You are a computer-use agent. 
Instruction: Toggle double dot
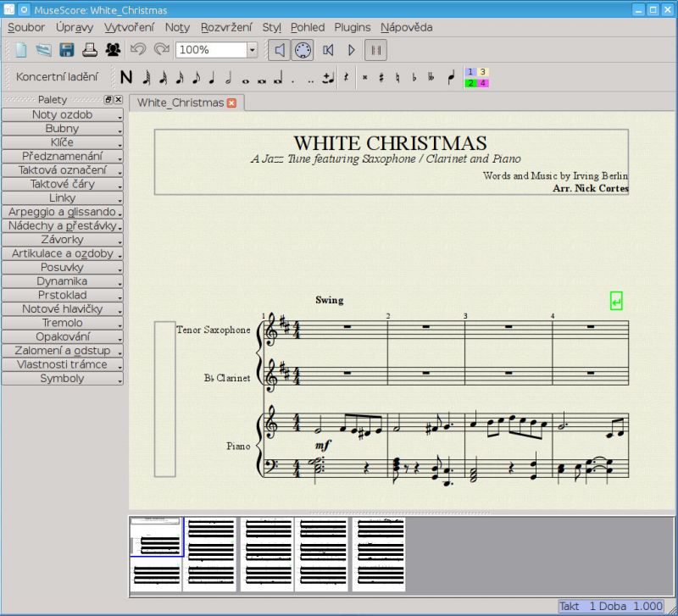pyautogui.click(x=310, y=80)
